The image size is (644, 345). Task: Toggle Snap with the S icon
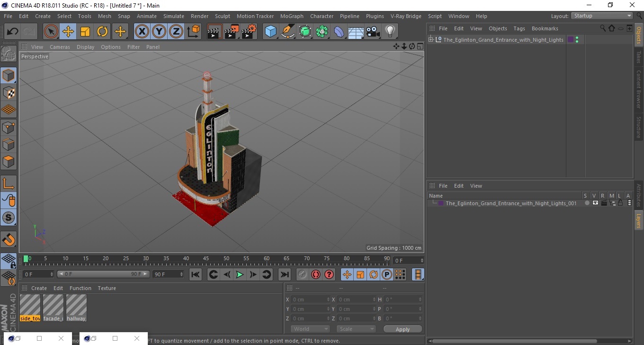[9, 218]
